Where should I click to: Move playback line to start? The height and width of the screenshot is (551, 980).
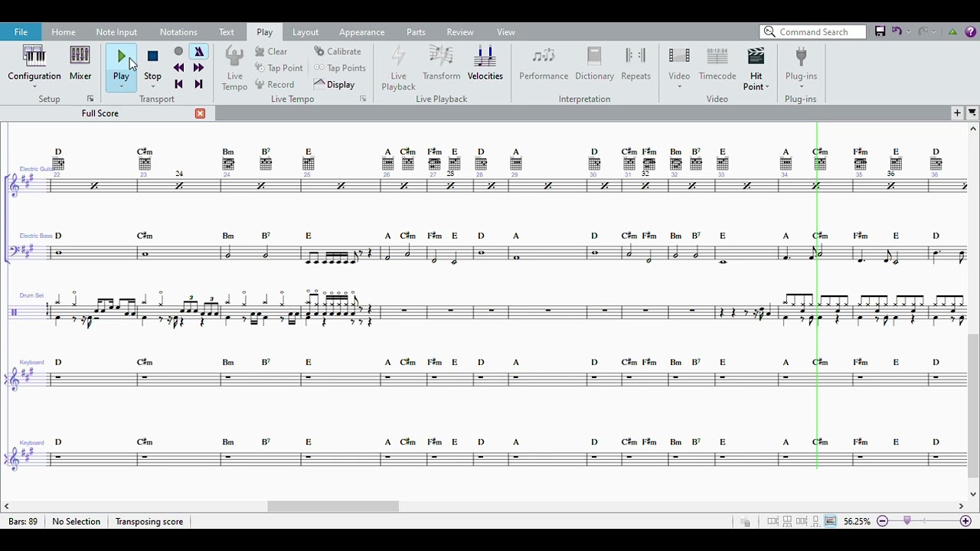coord(178,84)
